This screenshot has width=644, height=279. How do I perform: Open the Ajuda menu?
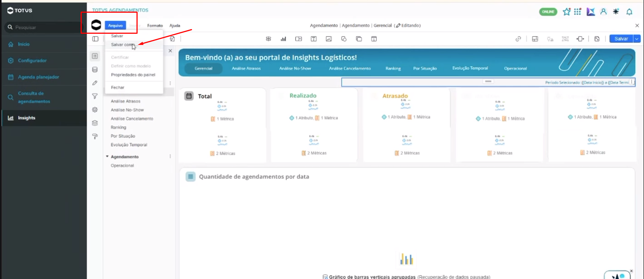175,25
